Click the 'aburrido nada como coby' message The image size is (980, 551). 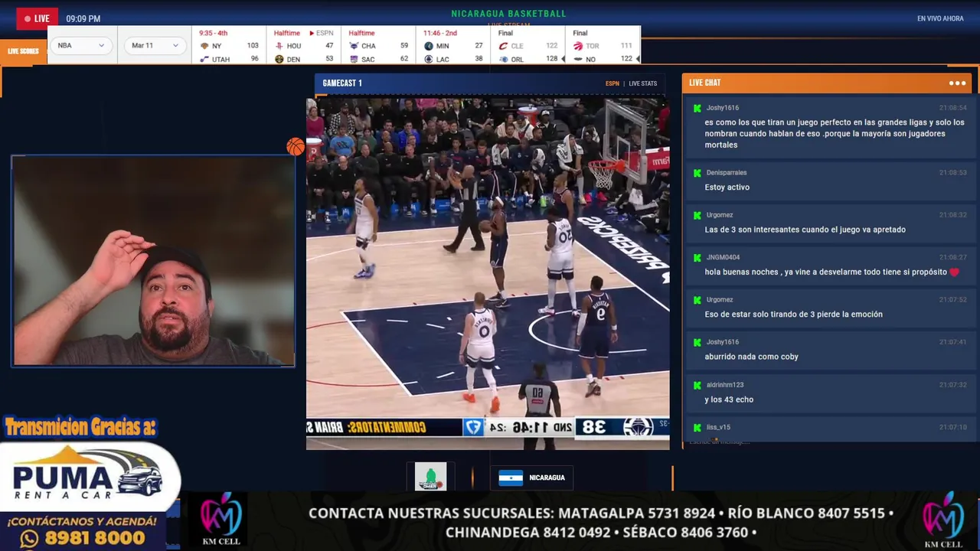[x=751, y=357]
